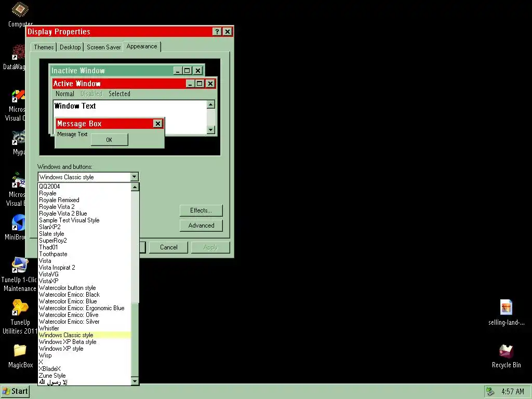Click Normal in the preview menu
Image resolution: width=532 pixels, height=399 pixels.
click(65, 94)
